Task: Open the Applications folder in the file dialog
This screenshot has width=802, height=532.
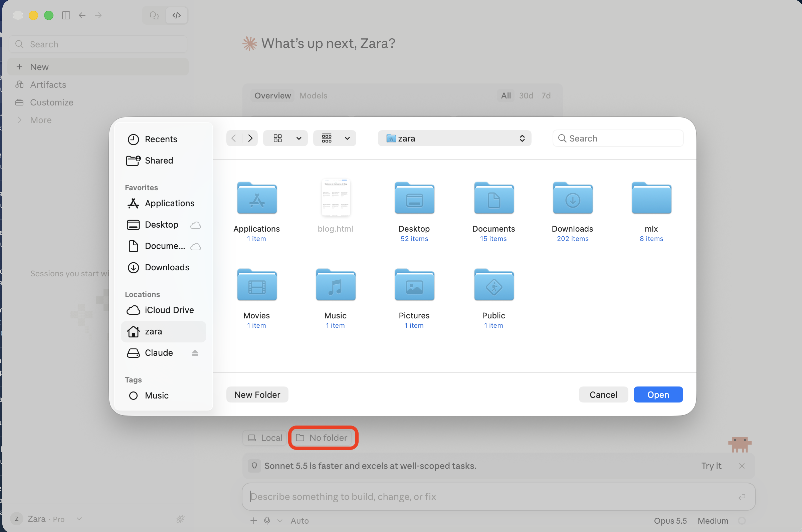Action: (x=256, y=198)
